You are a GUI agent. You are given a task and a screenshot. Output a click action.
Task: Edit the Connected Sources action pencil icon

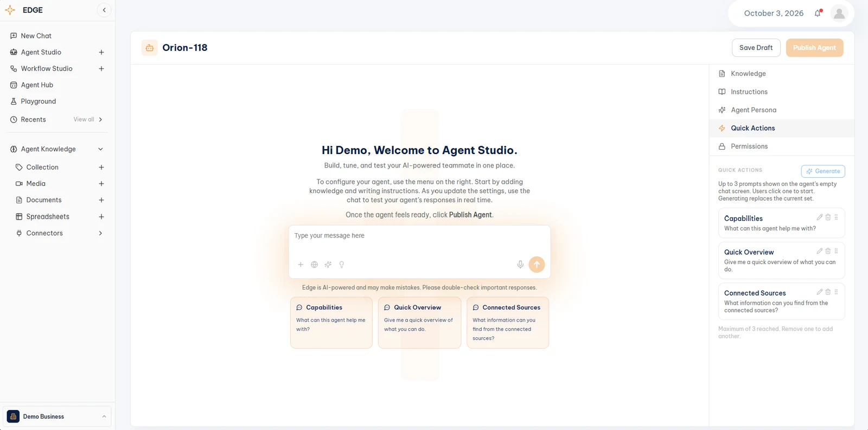pos(820,292)
